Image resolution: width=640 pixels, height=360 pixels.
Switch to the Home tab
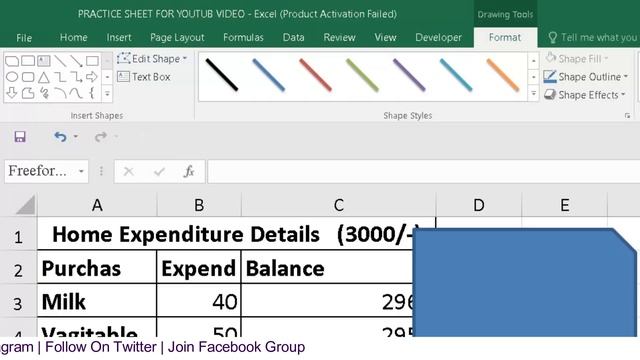[73, 38]
